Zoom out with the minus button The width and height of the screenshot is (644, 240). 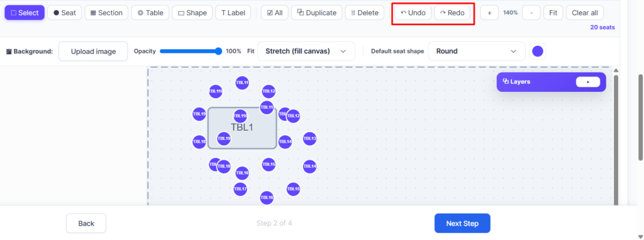[x=531, y=13]
